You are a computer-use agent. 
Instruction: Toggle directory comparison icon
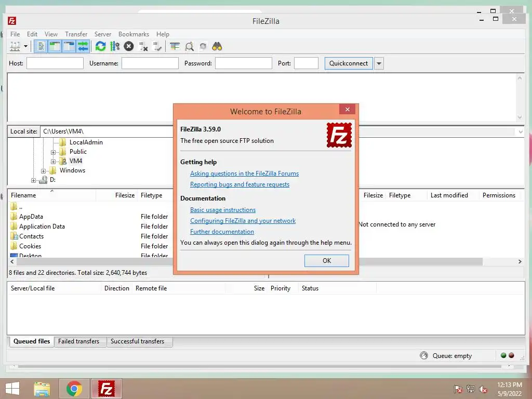tap(189, 46)
